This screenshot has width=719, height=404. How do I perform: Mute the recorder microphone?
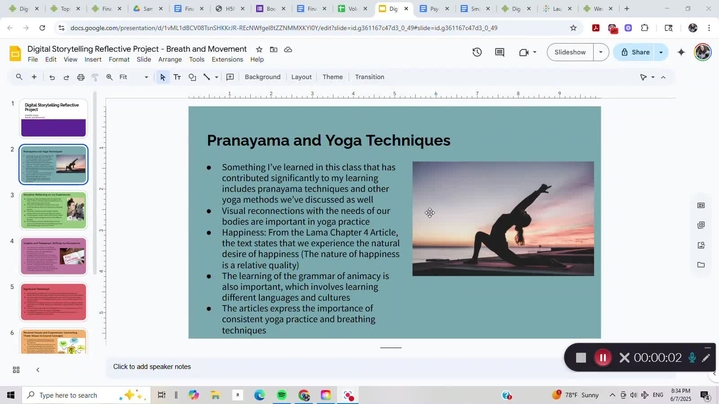691,357
